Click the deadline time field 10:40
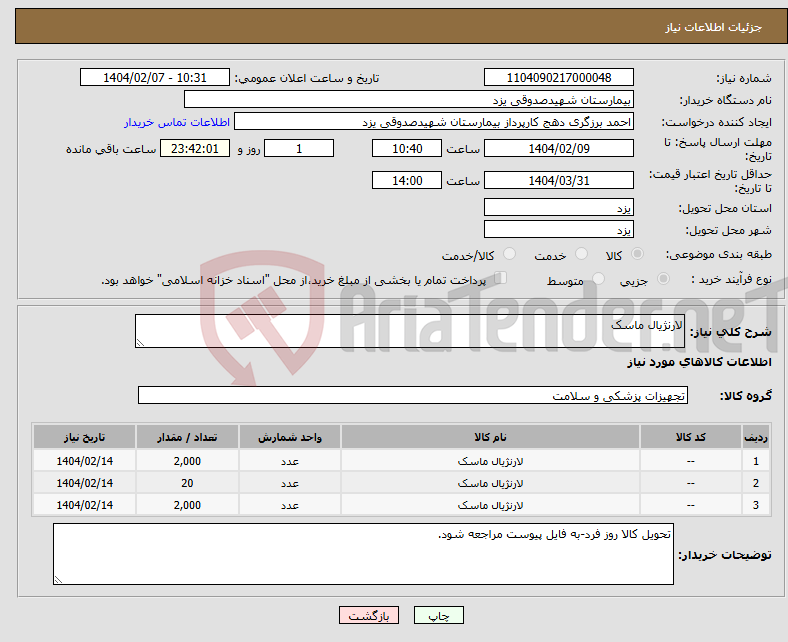 (407, 148)
